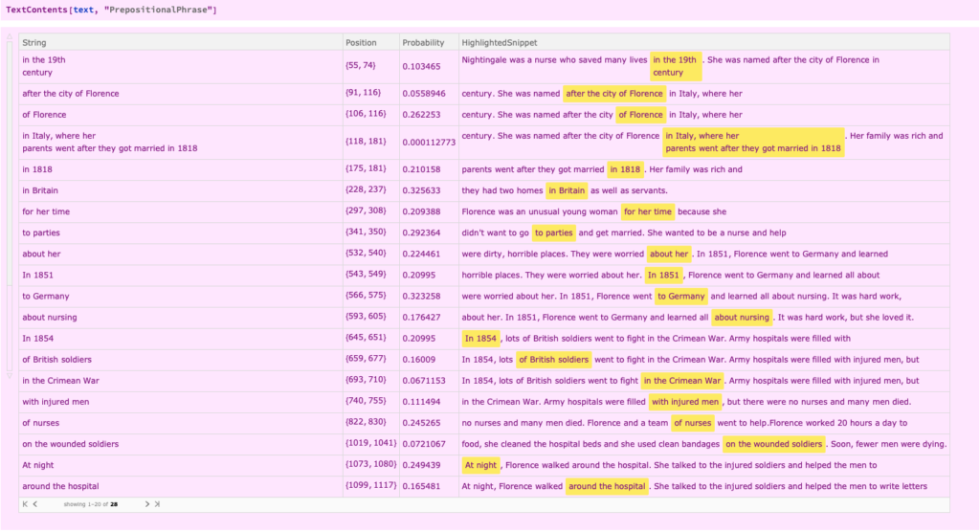980x532 pixels.
Task: Click the highlighted "in the Crimean War" snippet
Action: 681,381
